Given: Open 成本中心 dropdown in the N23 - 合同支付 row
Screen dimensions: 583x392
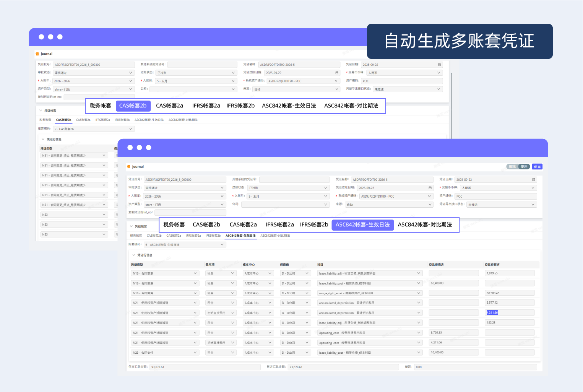Looking at the screenshot, I should point(258,352).
